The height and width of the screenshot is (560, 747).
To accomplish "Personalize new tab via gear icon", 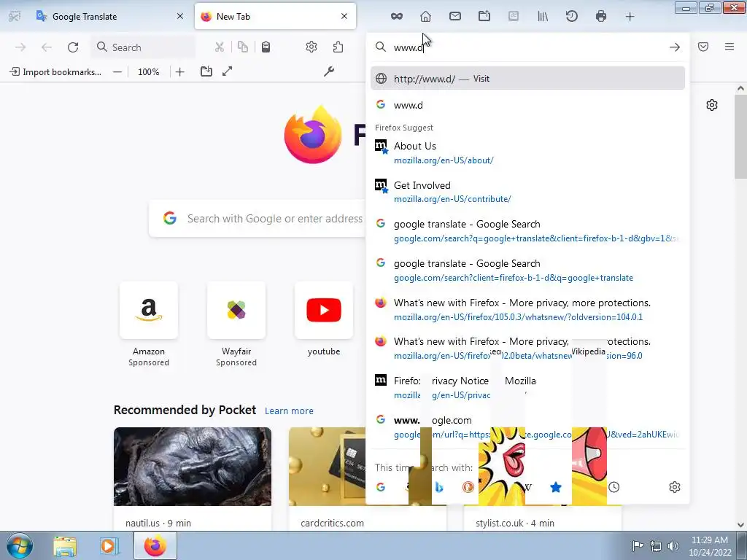I will [x=712, y=105].
